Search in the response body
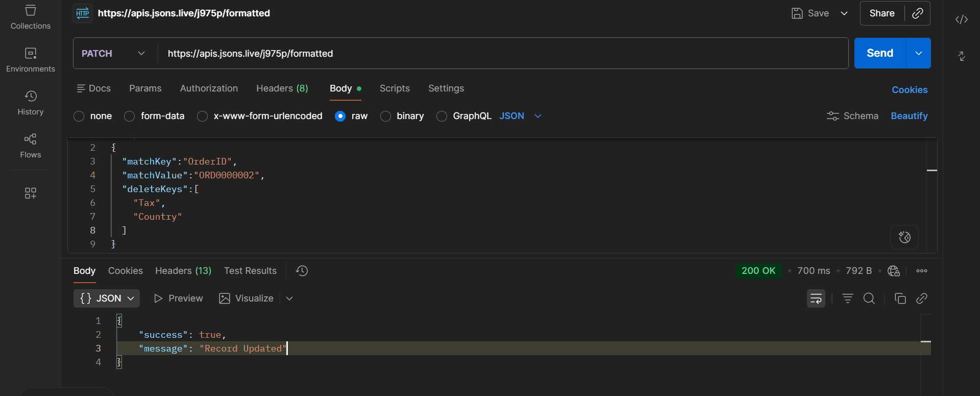 click(x=869, y=298)
